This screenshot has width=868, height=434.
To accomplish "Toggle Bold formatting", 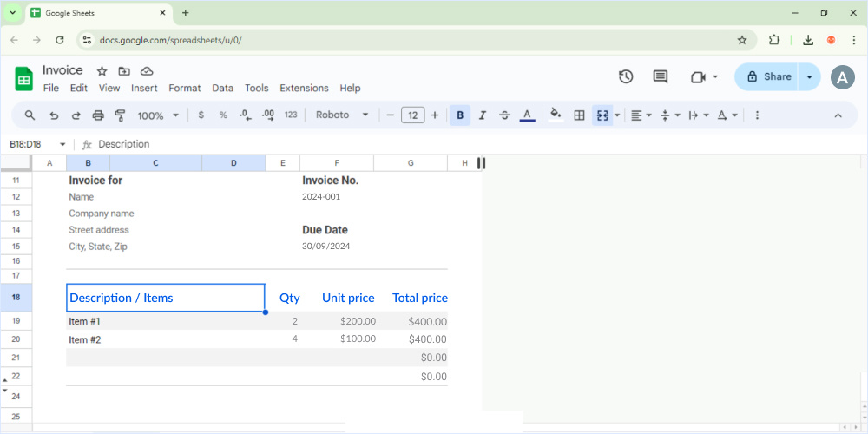I will click(460, 115).
